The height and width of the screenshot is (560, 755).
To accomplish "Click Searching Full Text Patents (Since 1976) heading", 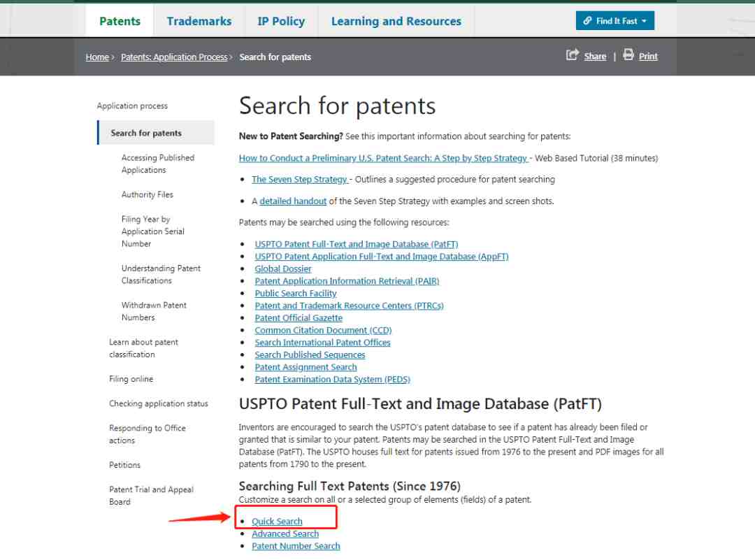I will [350, 486].
